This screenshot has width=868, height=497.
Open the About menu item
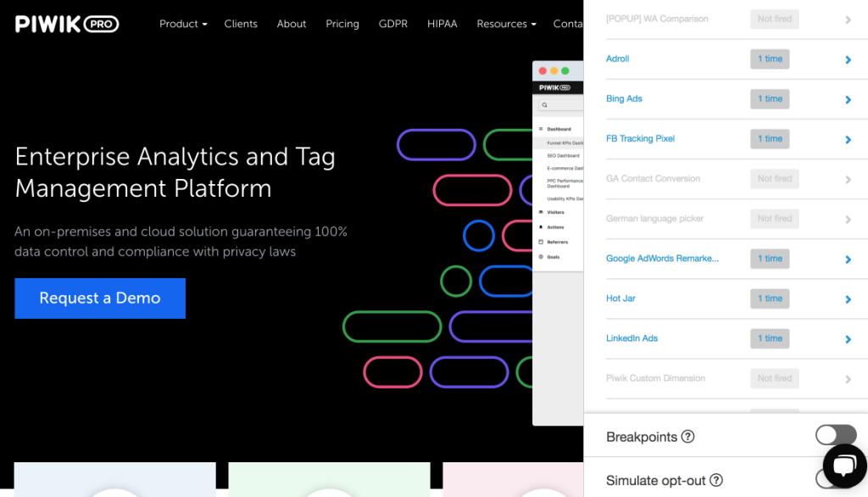[x=292, y=24]
